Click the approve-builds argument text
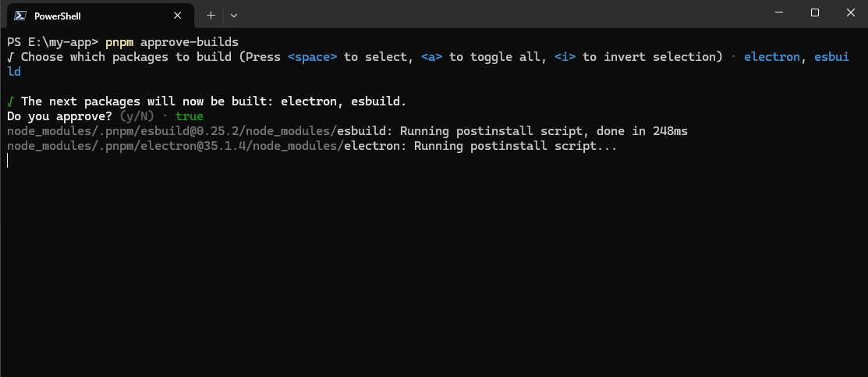This screenshot has height=377, width=868. pos(190,42)
